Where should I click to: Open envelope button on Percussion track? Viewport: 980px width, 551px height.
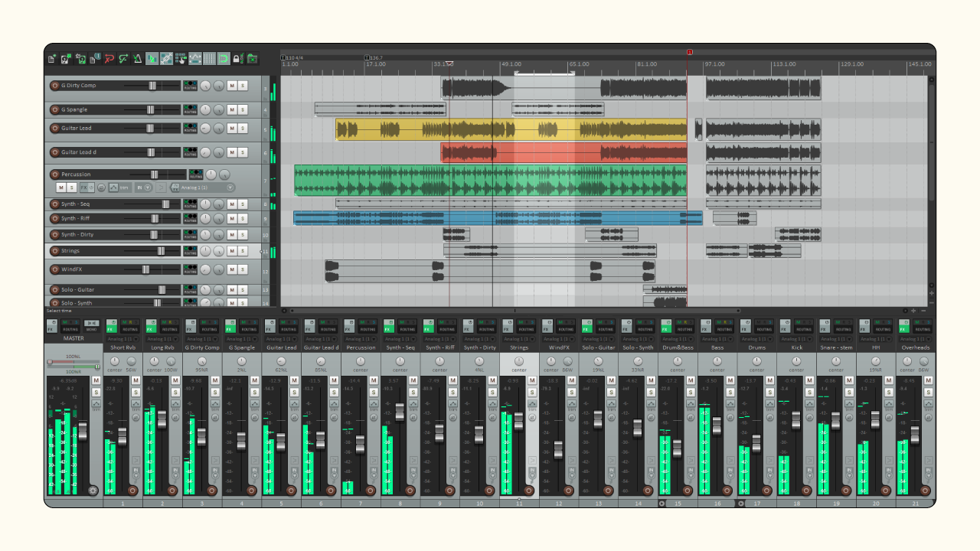pos(113,187)
